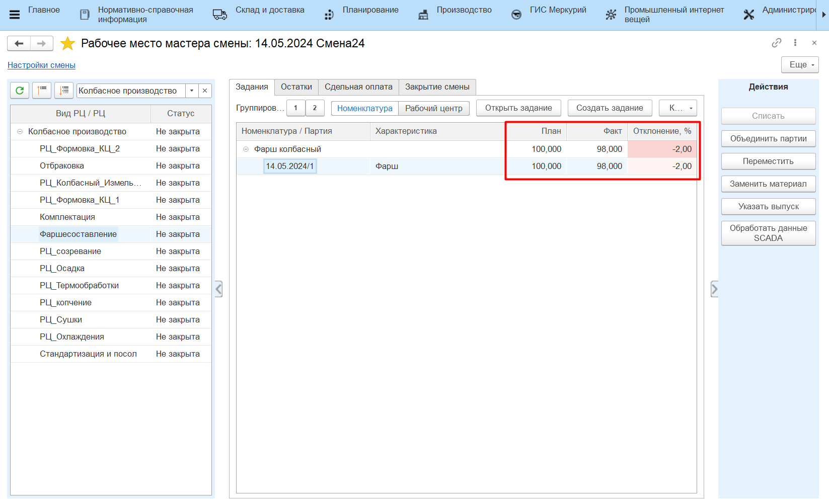Expand the Еще dropdown menu
The width and height of the screenshot is (829, 504).
coord(800,65)
